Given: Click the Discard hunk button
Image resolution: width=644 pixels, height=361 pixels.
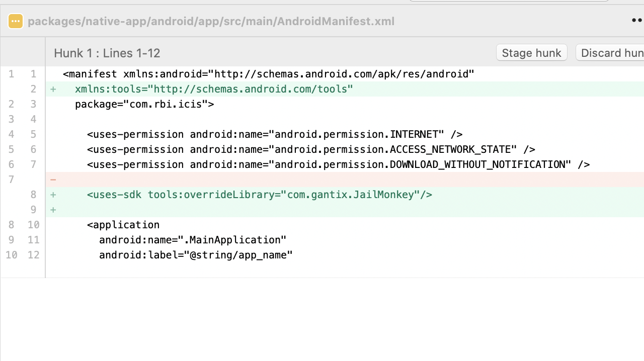Looking at the screenshot, I should pyautogui.click(x=610, y=53).
